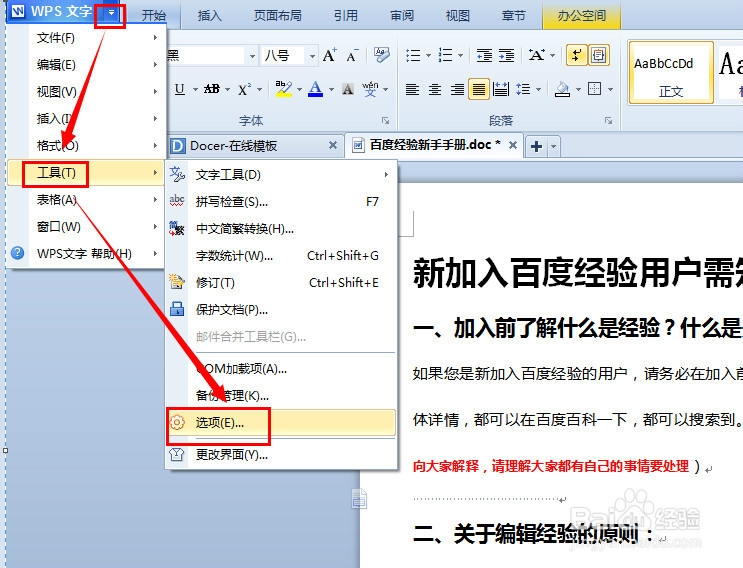Viewport: 743px width, 568px height.
Task: Select 选项(E)... in tools submenu
Action: [281, 422]
